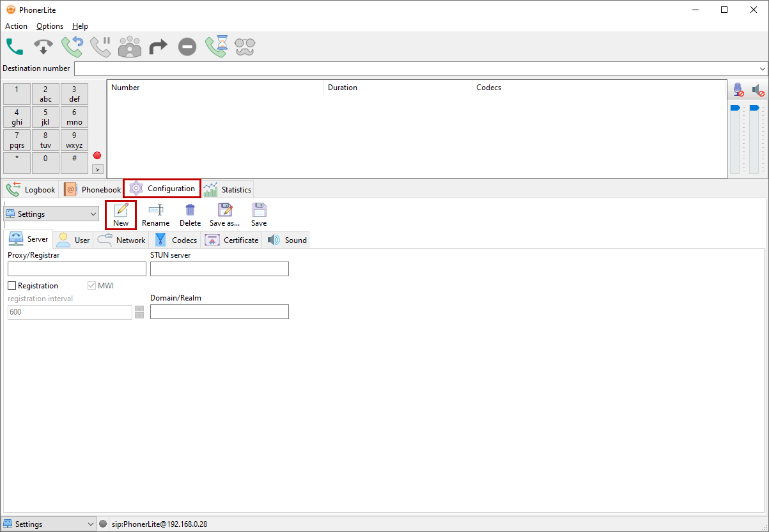
Task: Switch to the Codecs tab
Action: tap(176, 240)
